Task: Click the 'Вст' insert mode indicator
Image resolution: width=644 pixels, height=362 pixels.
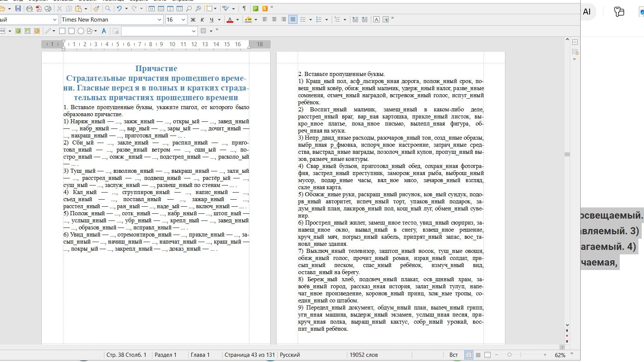Action: 454,355
